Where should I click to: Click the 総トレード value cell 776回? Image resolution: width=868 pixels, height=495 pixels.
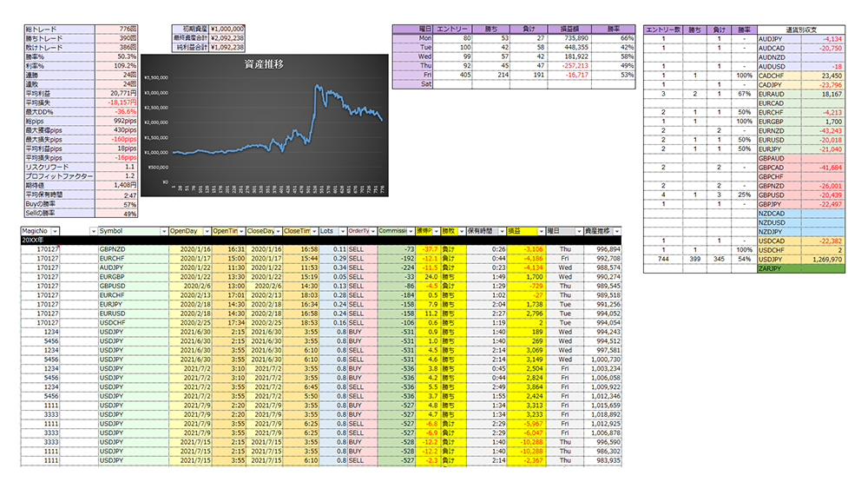tap(118, 30)
